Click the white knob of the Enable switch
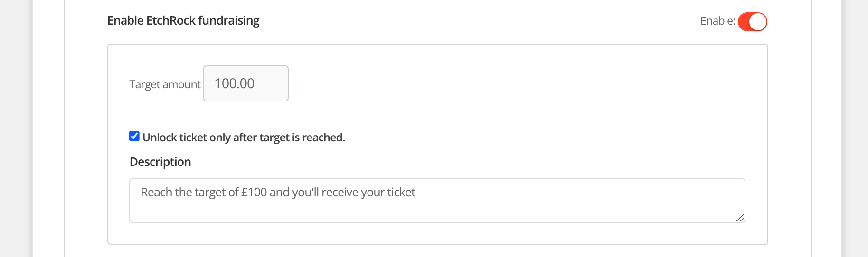Screen dimensions: 868x257 [758, 22]
